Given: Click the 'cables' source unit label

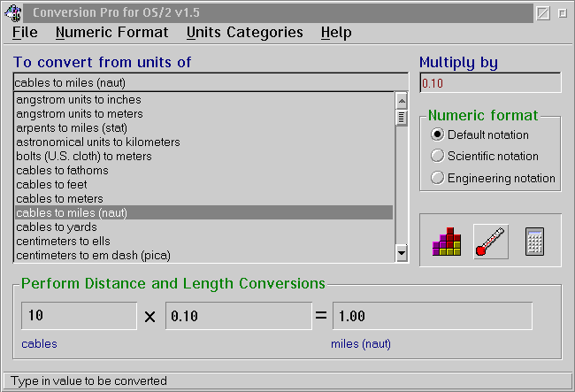Looking at the screenshot, I should click(x=39, y=344).
